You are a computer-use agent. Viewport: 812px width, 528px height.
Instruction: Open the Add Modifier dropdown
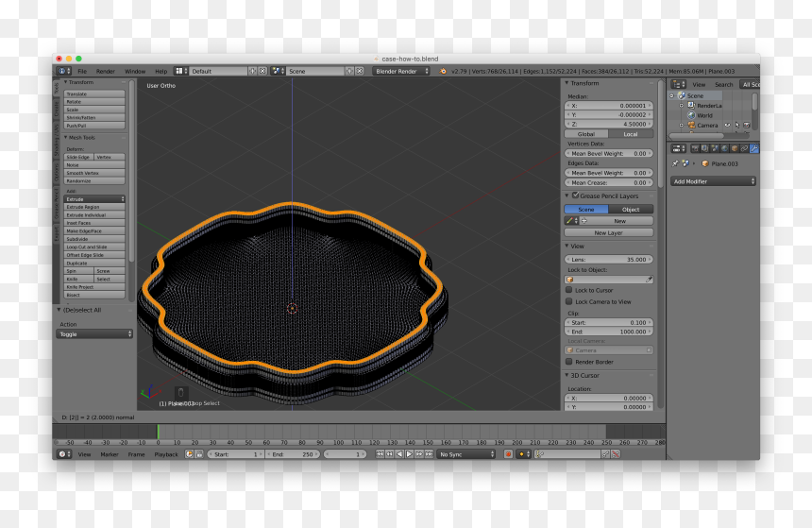click(x=713, y=181)
